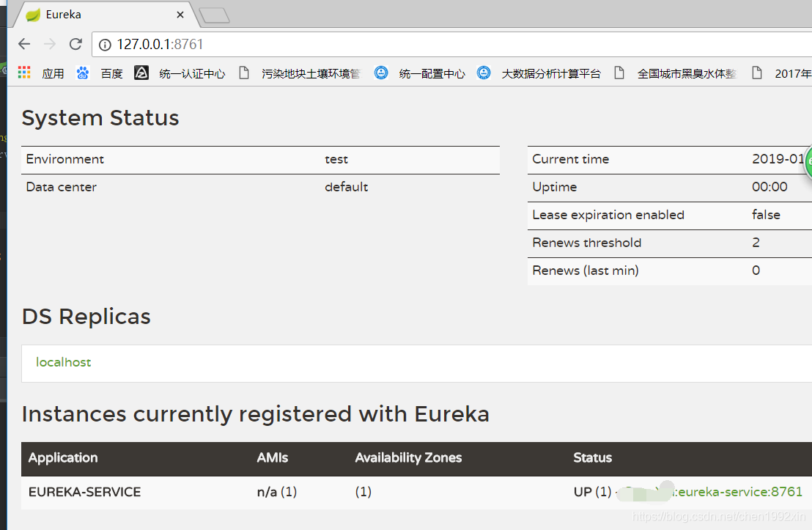
Task: Open the 百度 bookmark
Action: coord(100,73)
